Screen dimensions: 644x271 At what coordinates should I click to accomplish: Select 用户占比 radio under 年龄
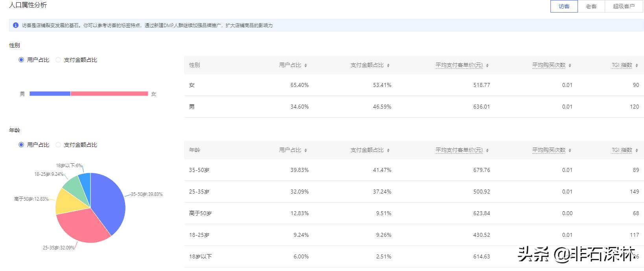click(21, 145)
